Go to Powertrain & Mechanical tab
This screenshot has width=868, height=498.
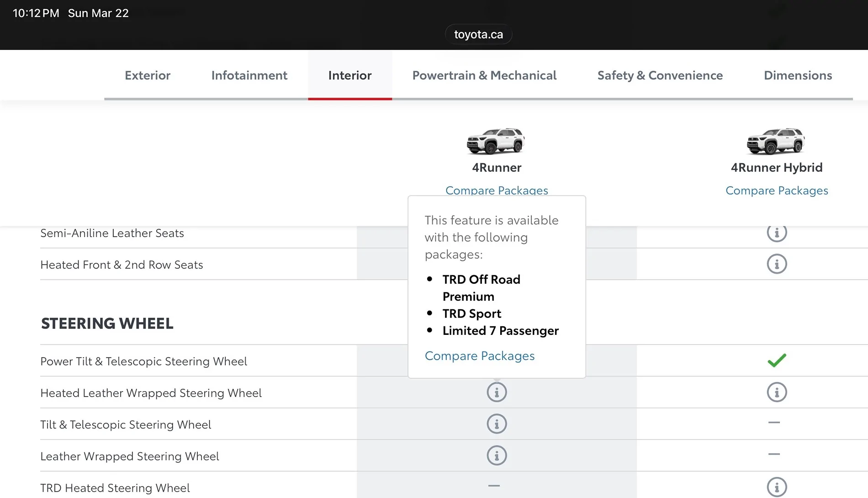[x=484, y=75]
